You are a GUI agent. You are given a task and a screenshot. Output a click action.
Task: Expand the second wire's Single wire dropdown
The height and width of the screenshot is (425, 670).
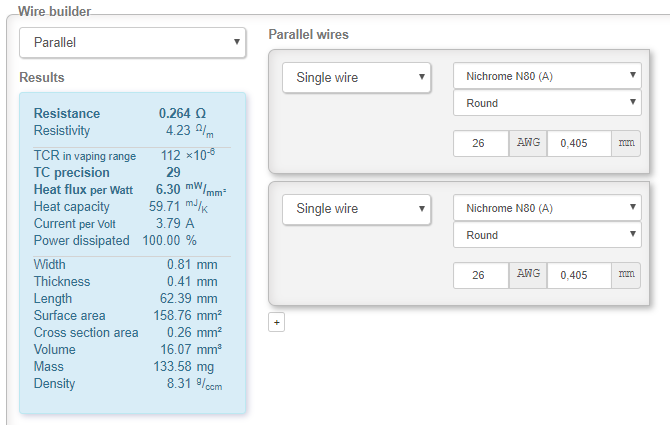pyautogui.click(x=356, y=209)
